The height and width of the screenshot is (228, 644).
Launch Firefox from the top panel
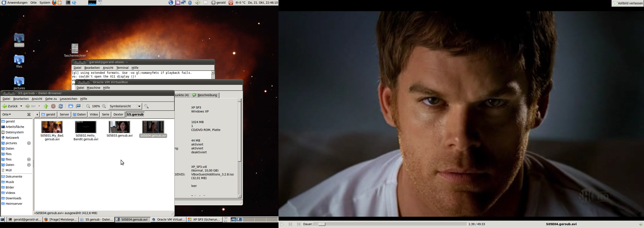point(54,3)
